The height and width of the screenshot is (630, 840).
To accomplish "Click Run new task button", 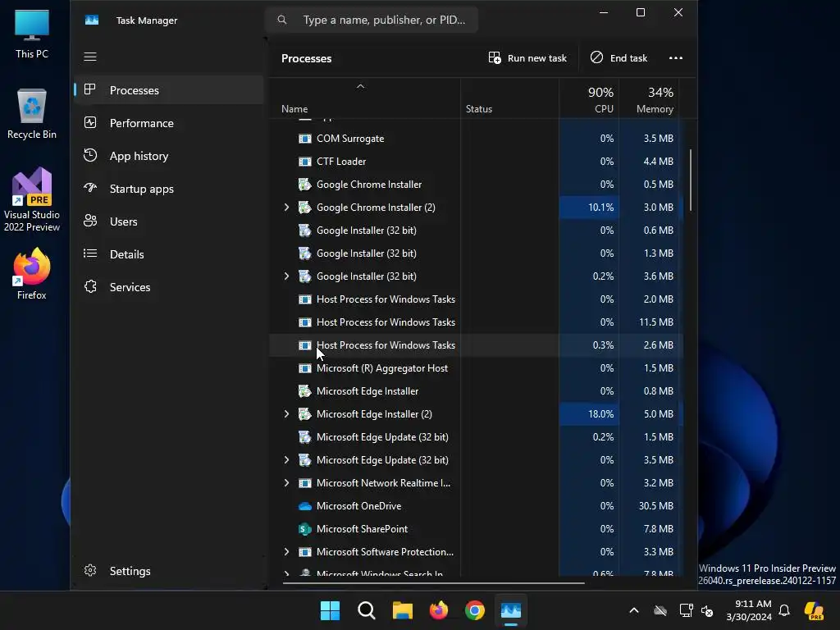I will [x=527, y=58].
